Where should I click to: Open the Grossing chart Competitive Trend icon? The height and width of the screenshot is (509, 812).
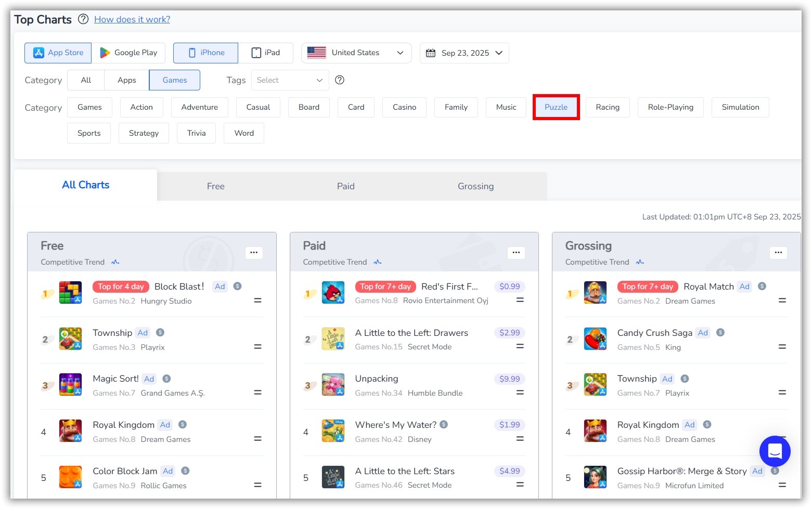[x=640, y=262]
